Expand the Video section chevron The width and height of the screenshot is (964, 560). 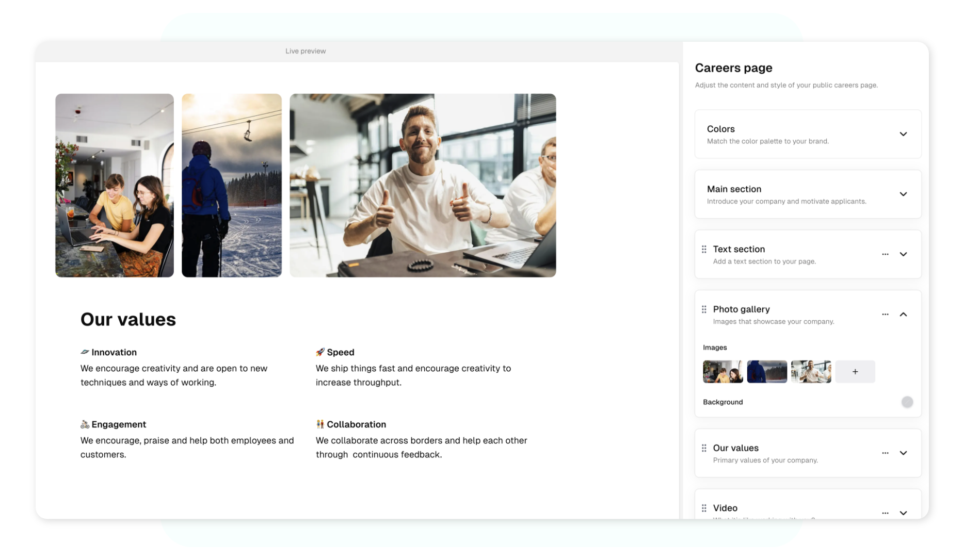click(x=903, y=513)
